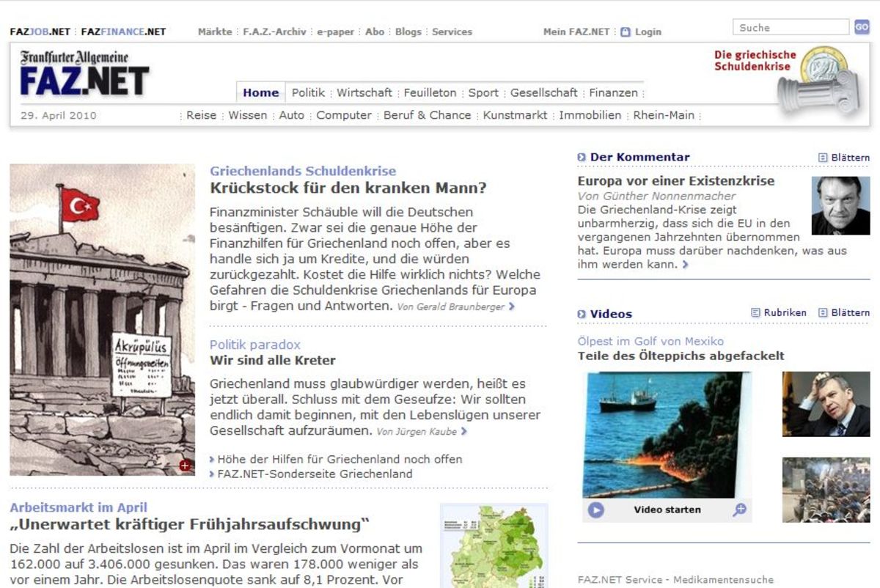Select the Home tab
This screenshot has width=880, height=588.
click(261, 92)
